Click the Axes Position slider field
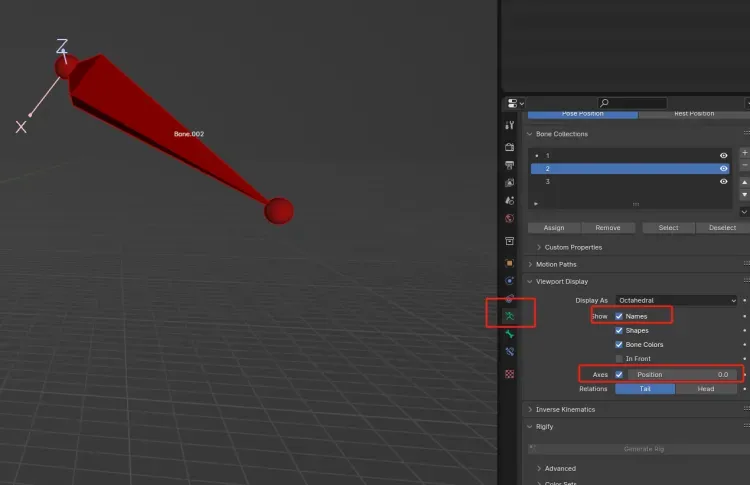750x485 pixels. coord(683,375)
